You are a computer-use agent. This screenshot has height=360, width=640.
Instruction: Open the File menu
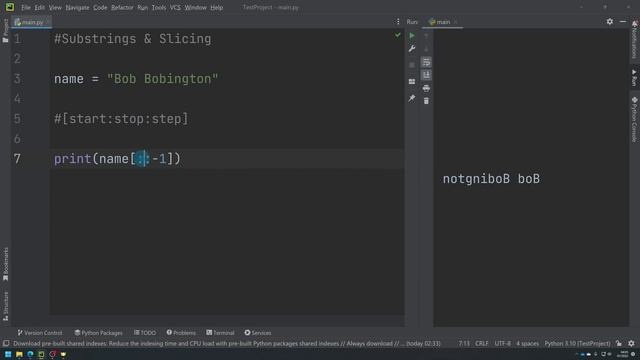point(26,7)
